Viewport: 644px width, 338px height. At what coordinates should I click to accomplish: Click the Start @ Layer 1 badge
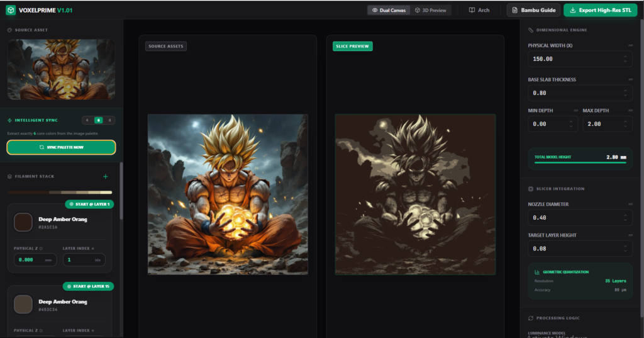(89, 204)
